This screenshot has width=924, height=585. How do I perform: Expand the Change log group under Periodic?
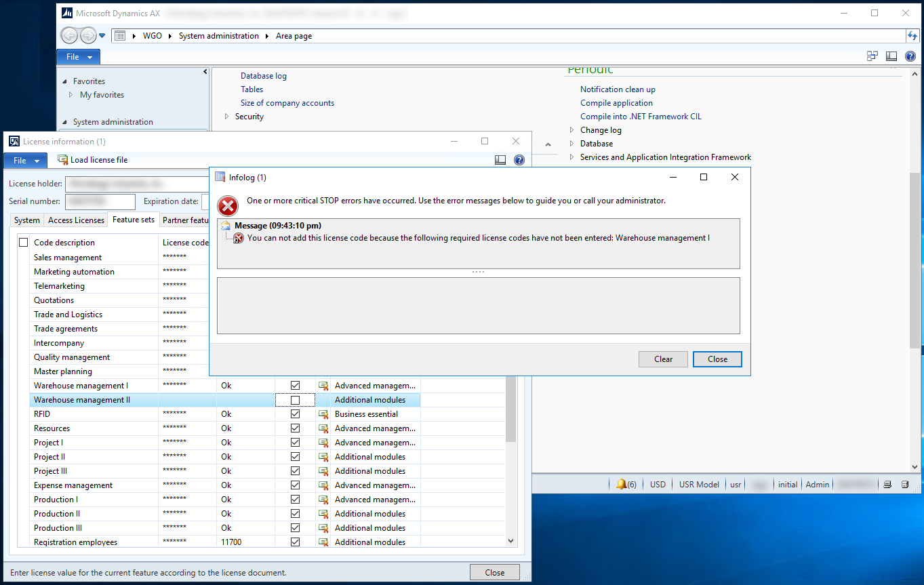coord(572,130)
